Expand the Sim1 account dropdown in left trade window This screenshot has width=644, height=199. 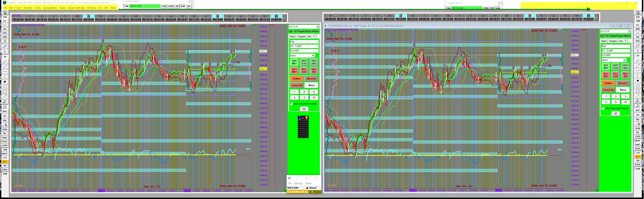tap(313, 55)
